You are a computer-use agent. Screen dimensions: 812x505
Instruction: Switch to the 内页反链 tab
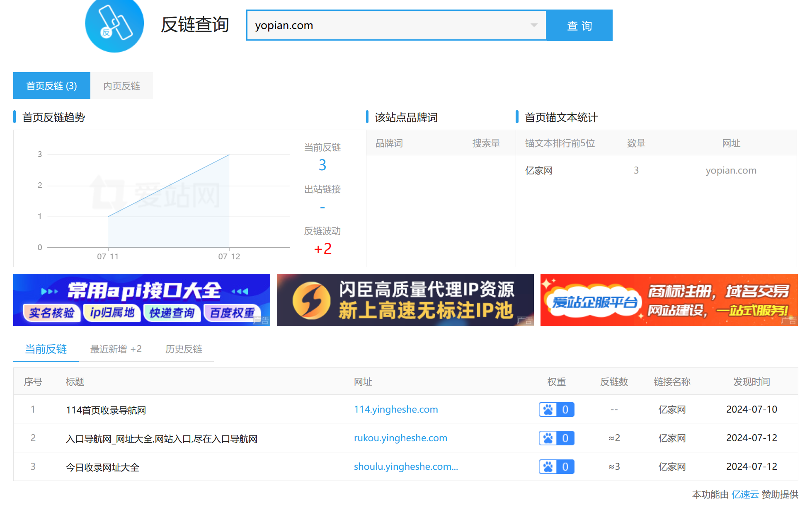pos(122,86)
